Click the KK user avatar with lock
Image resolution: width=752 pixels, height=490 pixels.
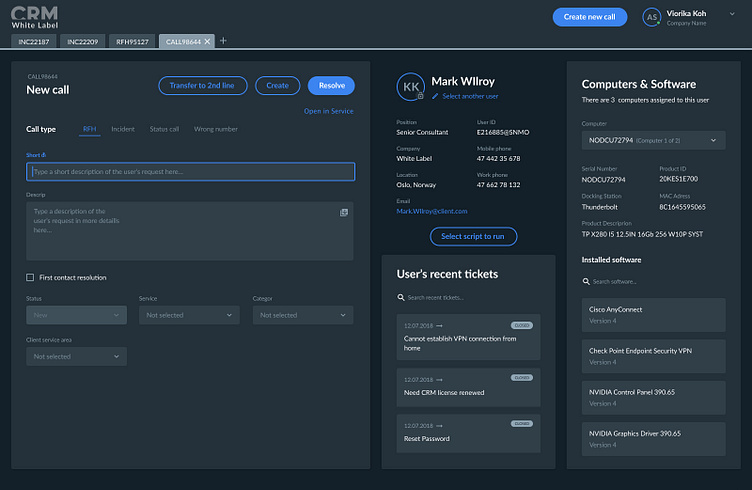click(411, 87)
